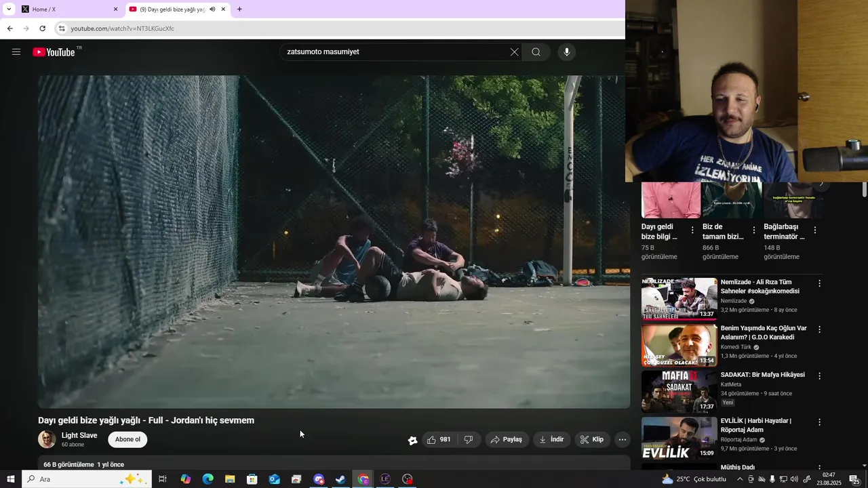Close the Home / X tab
This screenshot has width=868, height=488.
(x=115, y=9)
